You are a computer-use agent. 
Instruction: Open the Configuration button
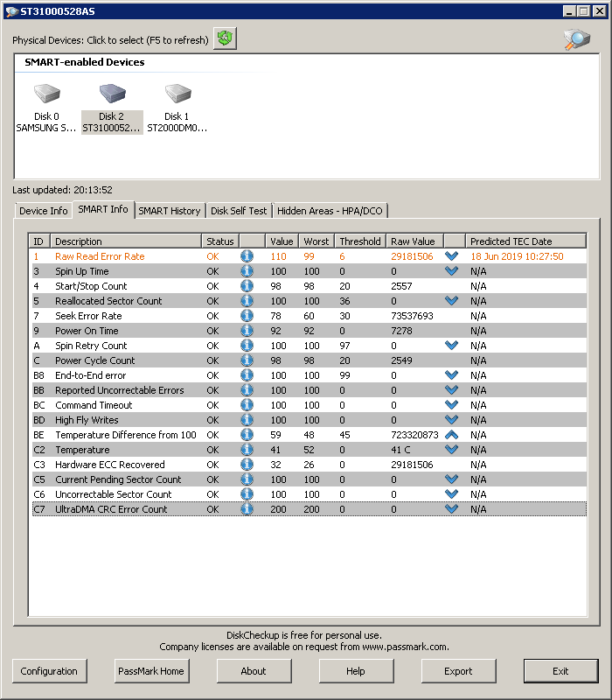click(49, 671)
